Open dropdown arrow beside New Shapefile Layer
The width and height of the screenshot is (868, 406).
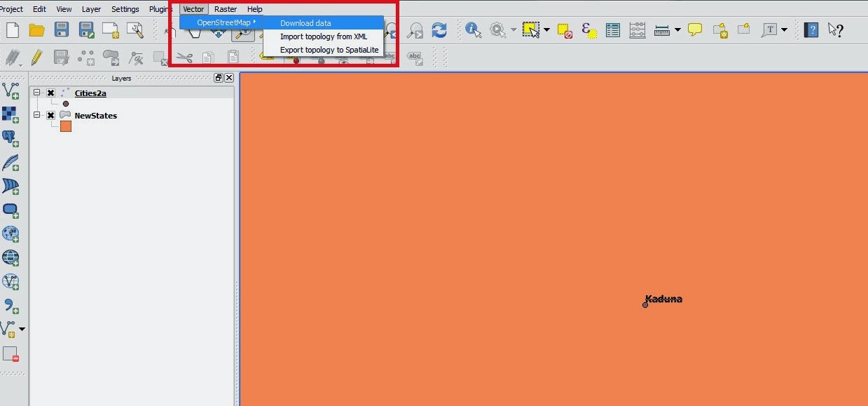tap(22, 329)
